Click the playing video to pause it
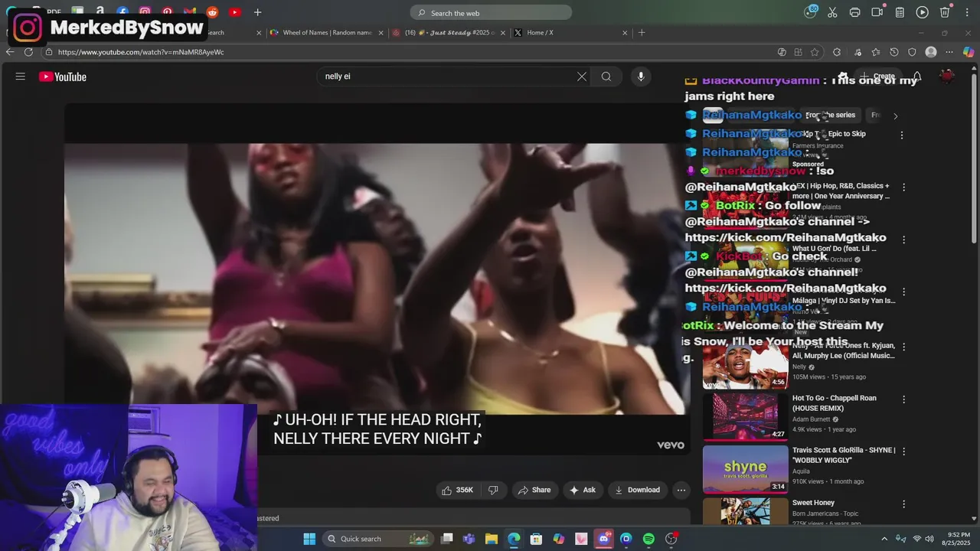The image size is (980, 551). [377, 279]
